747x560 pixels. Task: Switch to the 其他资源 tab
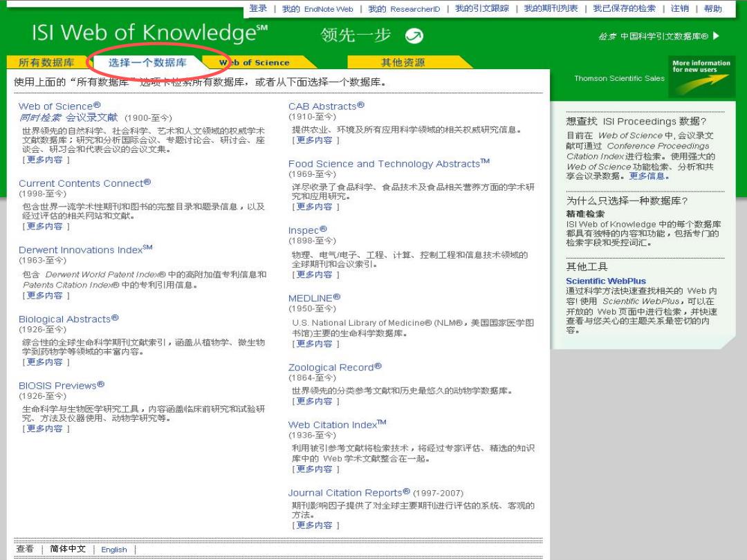(403, 62)
